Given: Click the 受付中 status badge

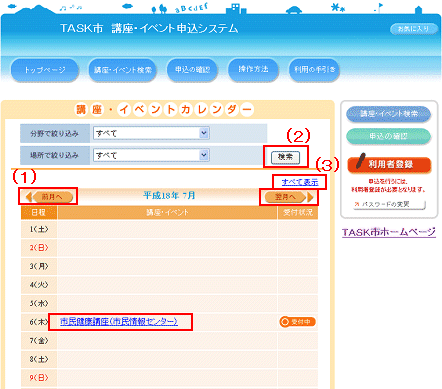Looking at the screenshot, I should pos(297,322).
